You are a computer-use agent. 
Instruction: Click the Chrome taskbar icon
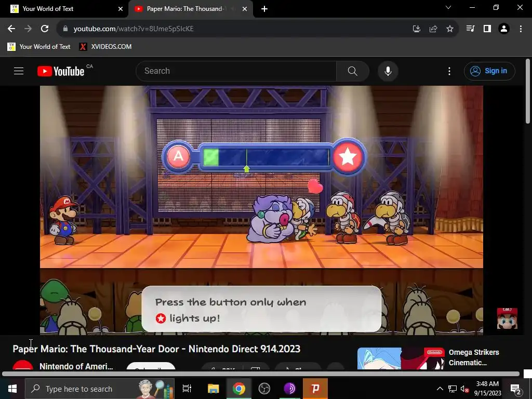click(239, 389)
